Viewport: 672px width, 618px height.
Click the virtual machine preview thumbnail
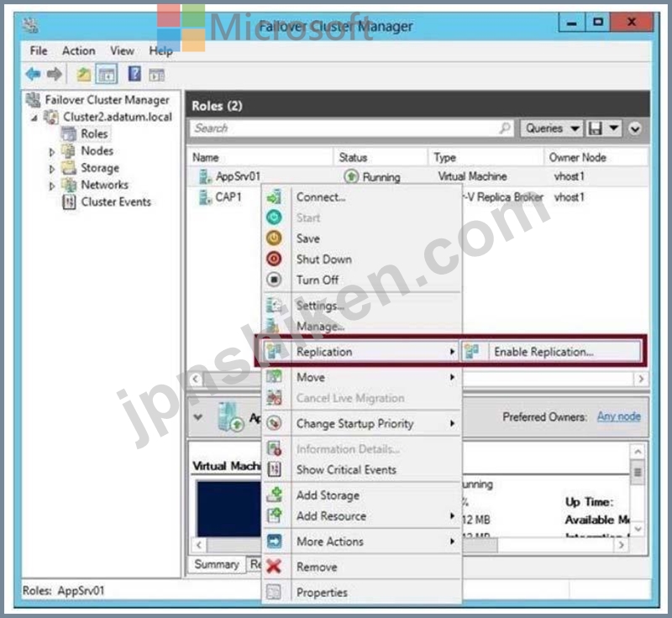(x=228, y=508)
